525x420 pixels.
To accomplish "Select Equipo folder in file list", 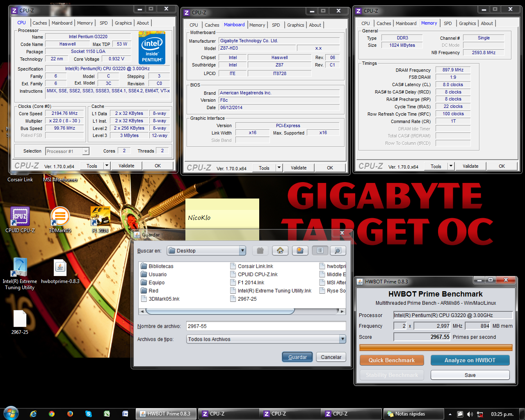I will (x=153, y=283).
